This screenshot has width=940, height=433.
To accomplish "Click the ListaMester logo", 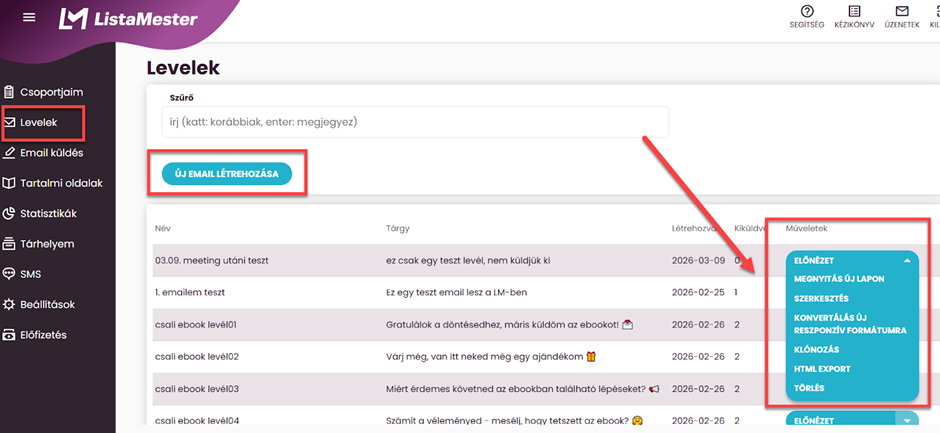I will click(128, 19).
